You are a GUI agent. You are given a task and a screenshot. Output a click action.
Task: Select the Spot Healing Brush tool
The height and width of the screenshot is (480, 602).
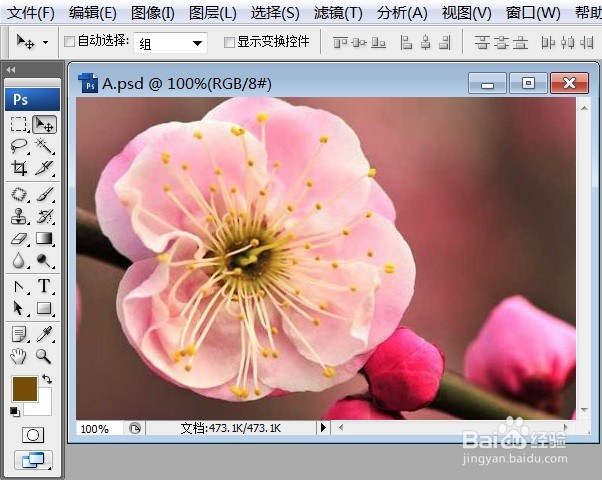pos(19,194)
